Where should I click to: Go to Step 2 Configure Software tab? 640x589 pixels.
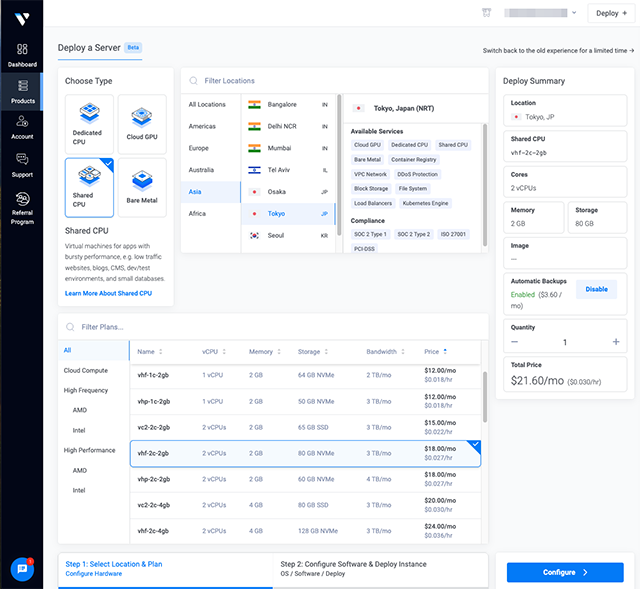click(x=380, y=569)
